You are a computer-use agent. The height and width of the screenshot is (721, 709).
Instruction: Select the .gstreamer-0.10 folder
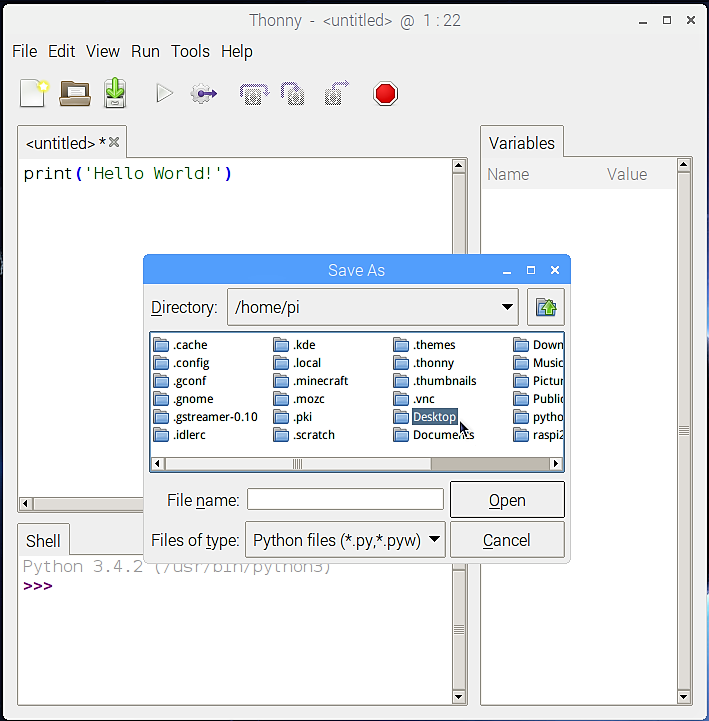pyautogui.click(x=206, y=417)
